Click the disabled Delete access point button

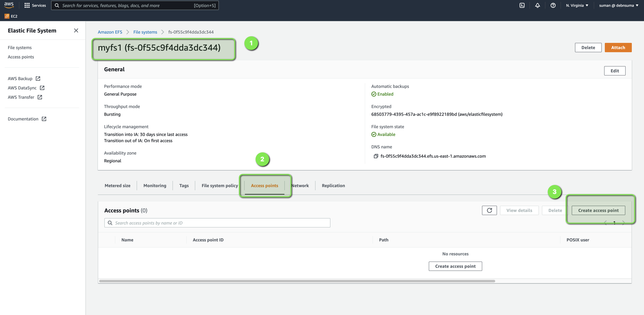(555, 210)
